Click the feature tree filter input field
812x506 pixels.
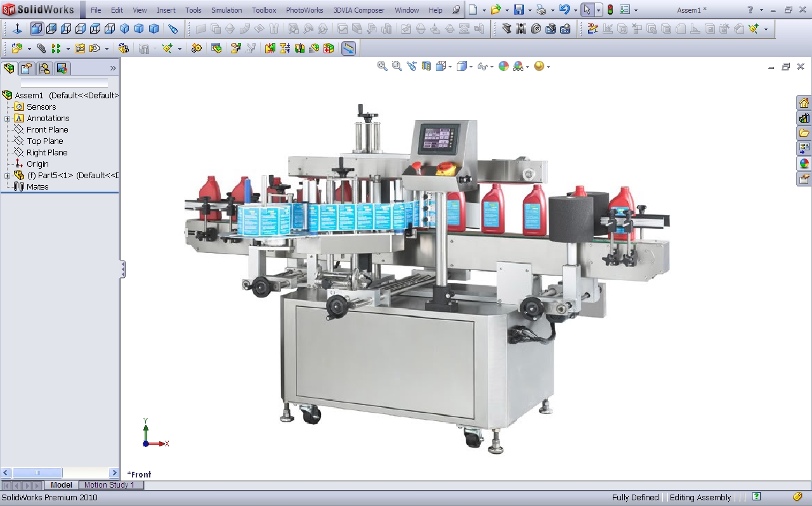click(x=64, y=83)
